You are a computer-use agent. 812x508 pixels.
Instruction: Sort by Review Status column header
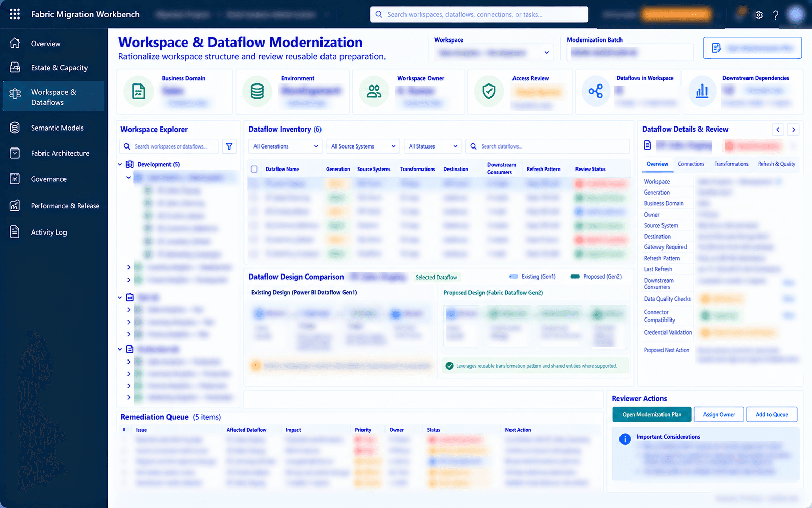(590, 169)
